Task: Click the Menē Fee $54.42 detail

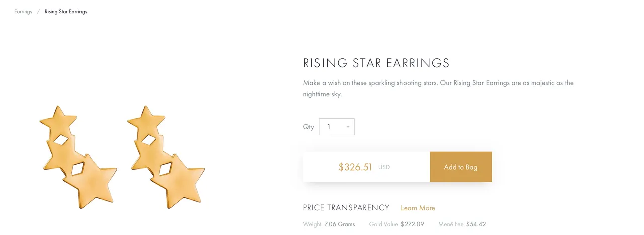Action: point(462,224)
